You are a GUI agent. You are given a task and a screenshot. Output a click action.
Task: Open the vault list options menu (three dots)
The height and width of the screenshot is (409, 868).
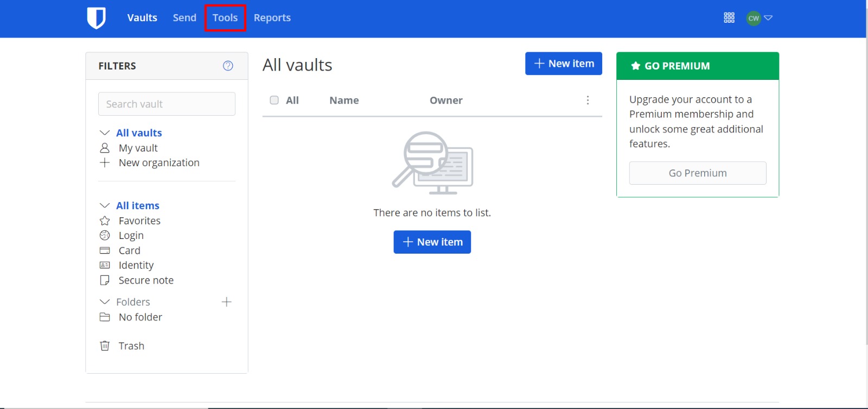(x=588, y=100)
